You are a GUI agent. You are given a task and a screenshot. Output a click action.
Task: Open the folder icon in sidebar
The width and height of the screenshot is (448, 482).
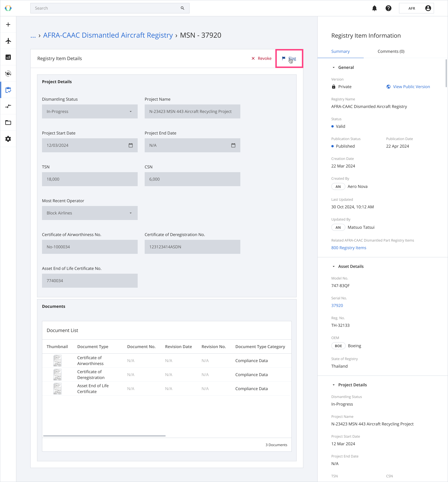coord(8,123)
